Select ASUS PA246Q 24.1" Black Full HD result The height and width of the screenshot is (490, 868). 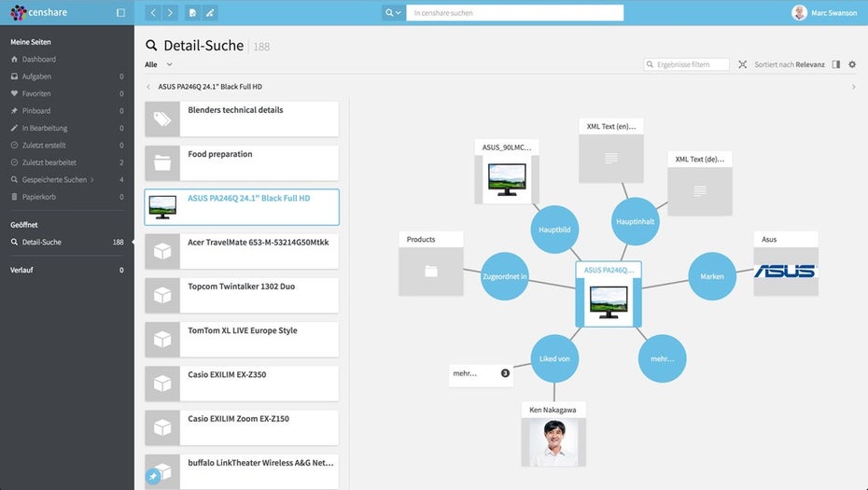click(242, 207)
